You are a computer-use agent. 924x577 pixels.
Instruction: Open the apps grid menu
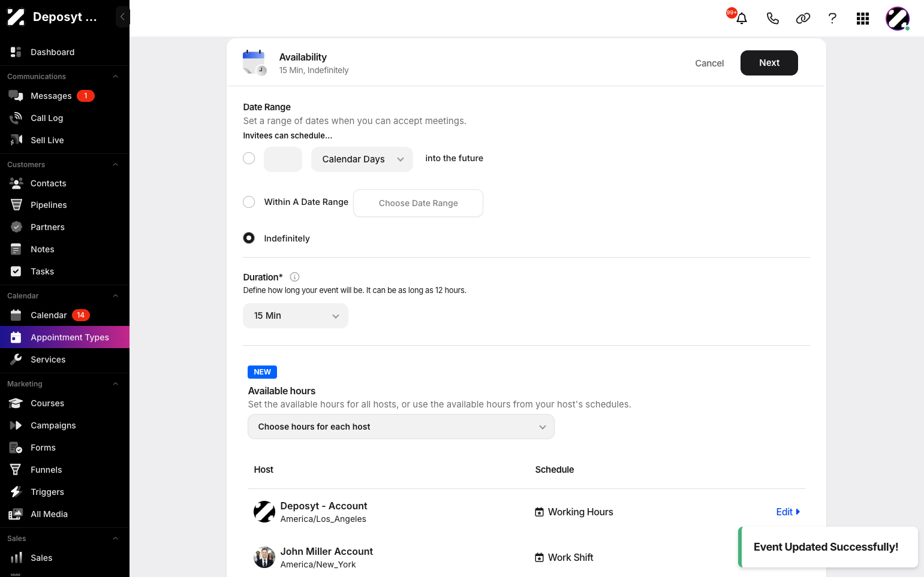pos(863,19)
